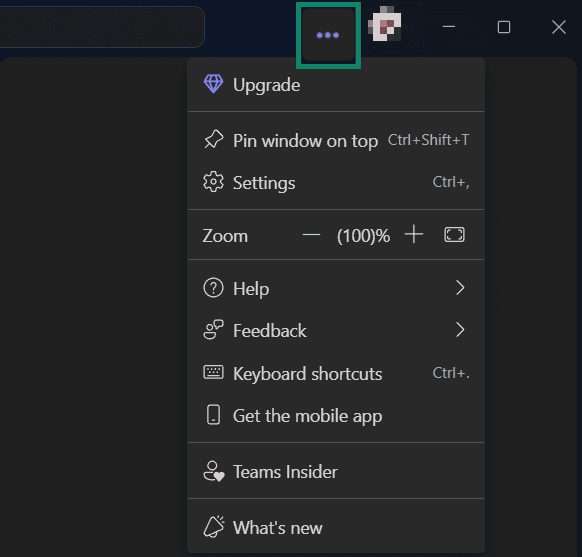The image size is (582, 557).
Task: Increase zoom with the plus button
Action: (x=414, y=235)
